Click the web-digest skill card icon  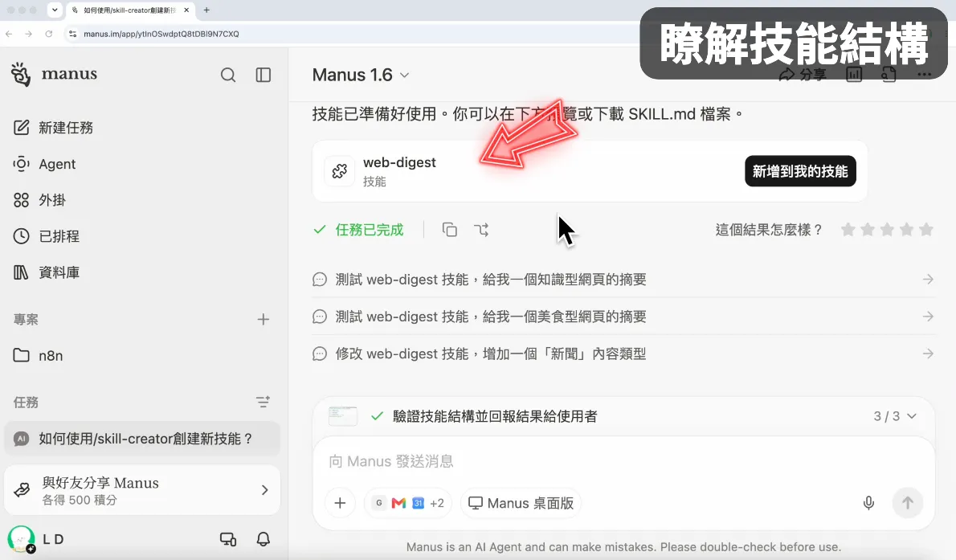(x=340, y=171)
